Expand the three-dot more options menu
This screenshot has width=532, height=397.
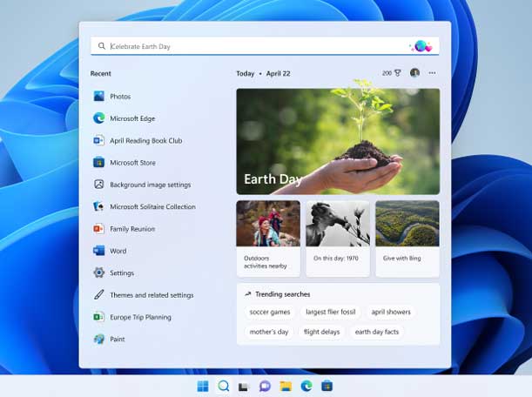[x=433, y=73]
